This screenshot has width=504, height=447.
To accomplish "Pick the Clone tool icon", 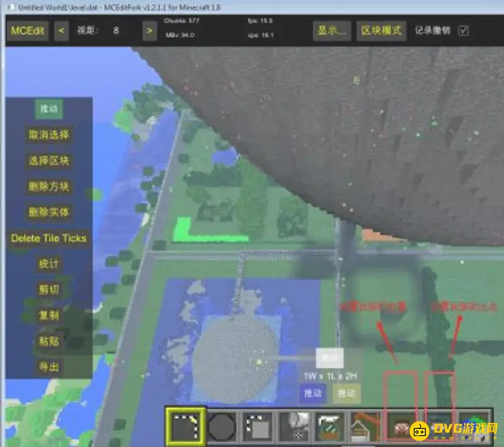I will [258, 427].
